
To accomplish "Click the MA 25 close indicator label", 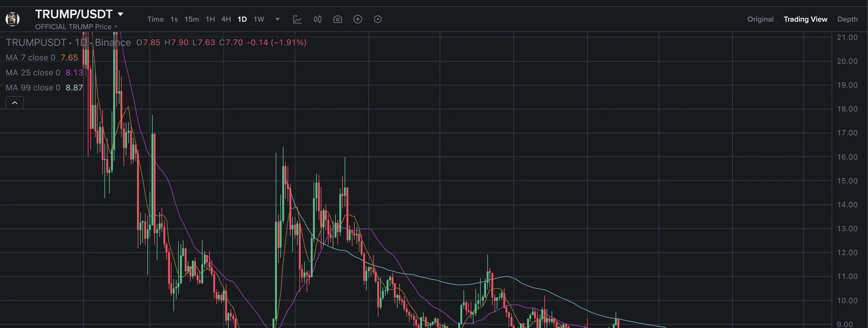I will click(x=33, y=73).
